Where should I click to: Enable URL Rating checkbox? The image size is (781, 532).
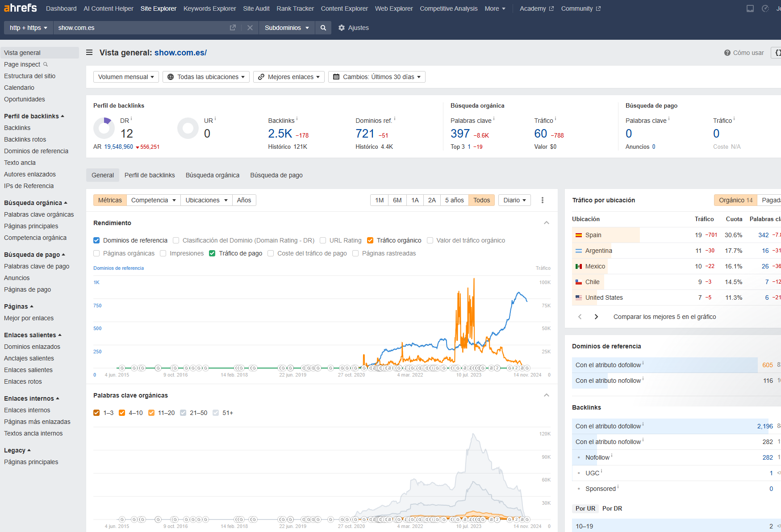[323, 240]
